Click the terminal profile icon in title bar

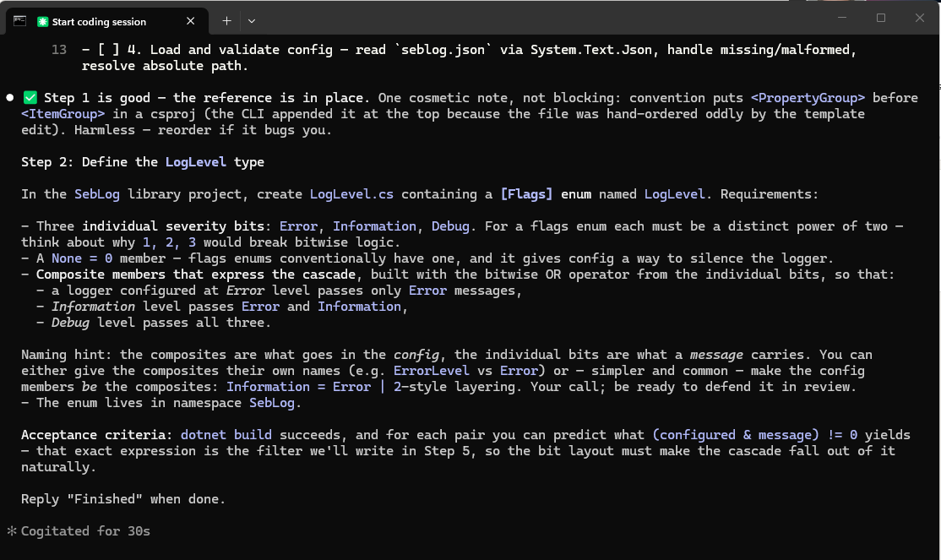[19, 21]
